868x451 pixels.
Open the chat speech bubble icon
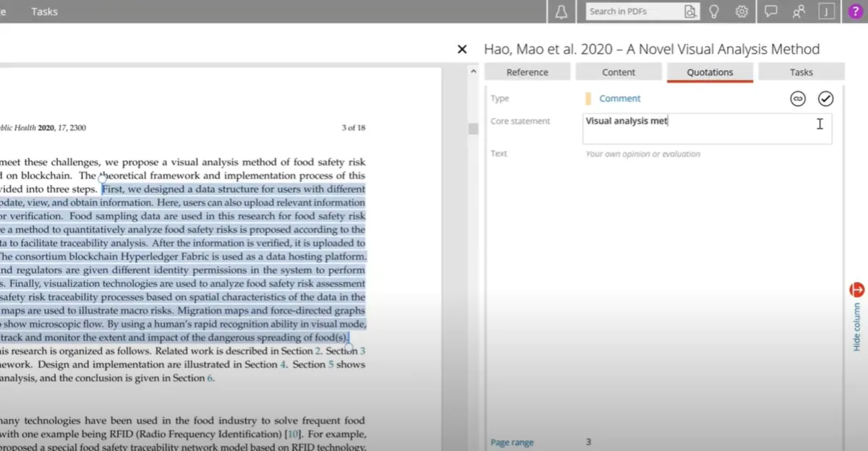coord(771,12)
